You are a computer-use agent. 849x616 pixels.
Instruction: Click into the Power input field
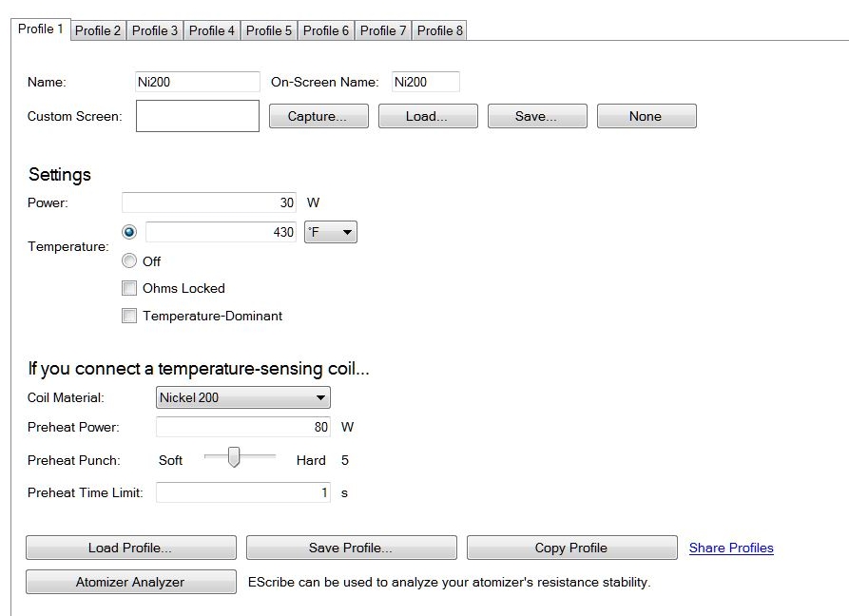click(x=209, y=202)
